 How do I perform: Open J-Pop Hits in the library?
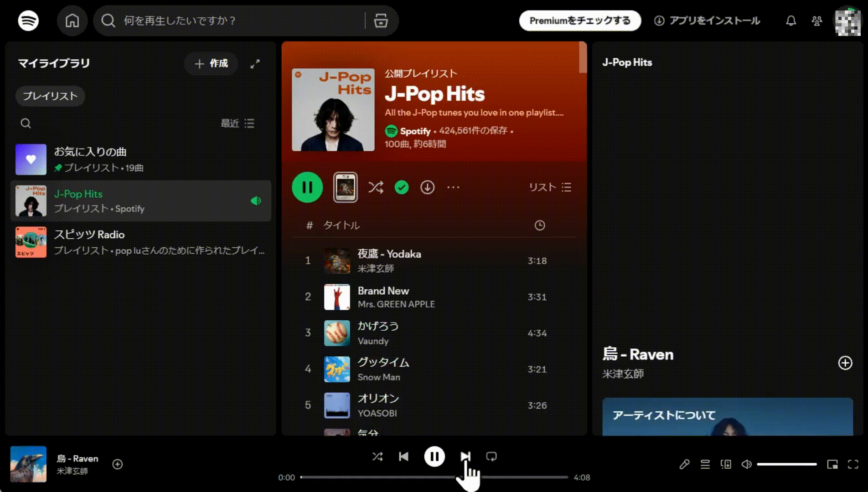[140, 201]
